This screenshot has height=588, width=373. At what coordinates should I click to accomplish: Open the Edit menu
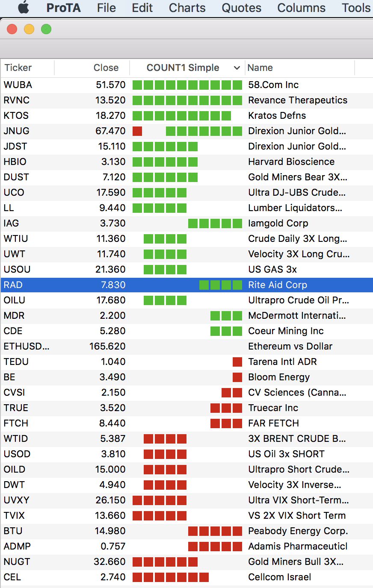click(142, 8)
